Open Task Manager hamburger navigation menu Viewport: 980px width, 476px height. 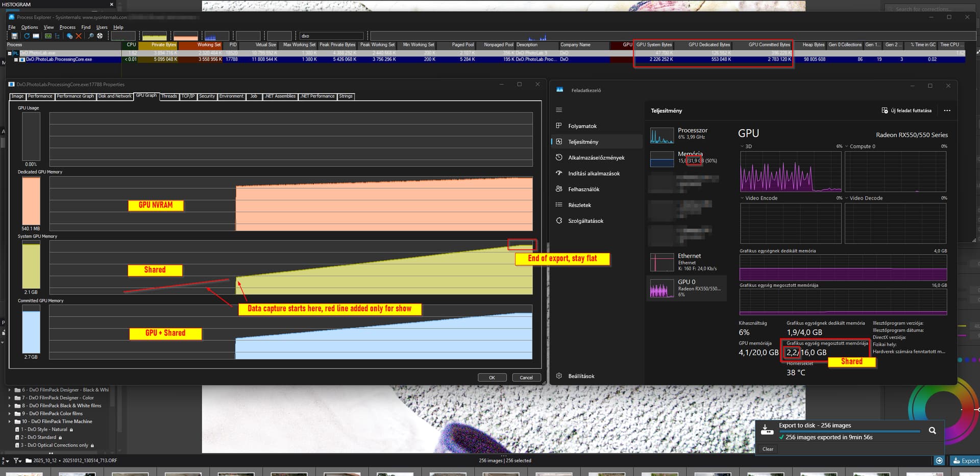point(559,110)
